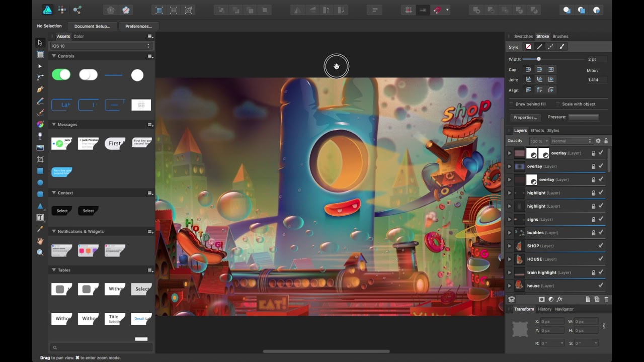Select the Pen tool
The image size is (644, 362).
pyautogui.click(x=40, y=89)
